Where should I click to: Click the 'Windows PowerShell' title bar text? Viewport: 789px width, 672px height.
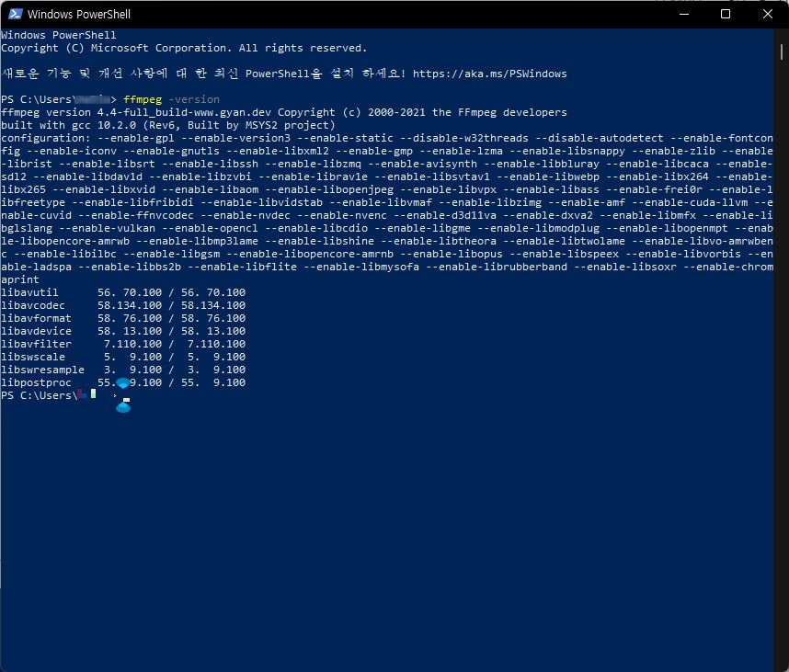79,14
